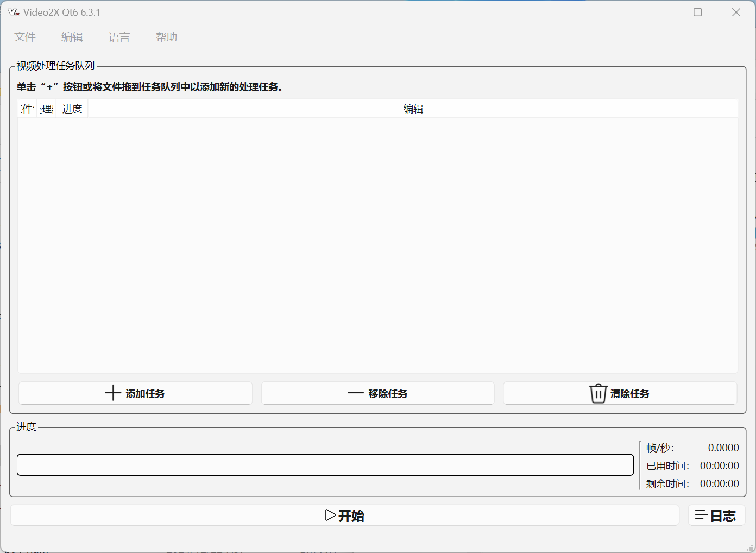The image size is (756, 553).
Task: Click the minus icon on 移除任务
Action: (x=355, y=393)
